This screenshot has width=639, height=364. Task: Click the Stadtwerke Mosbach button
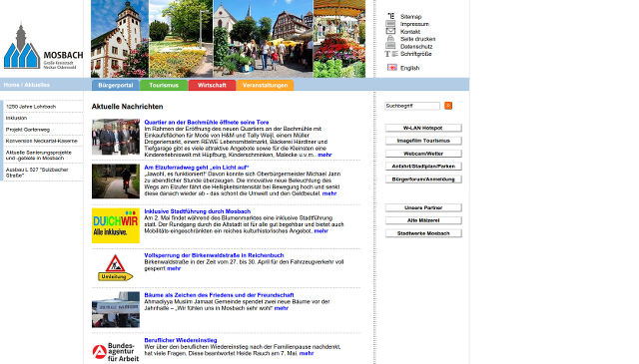[x=423, y=233]
